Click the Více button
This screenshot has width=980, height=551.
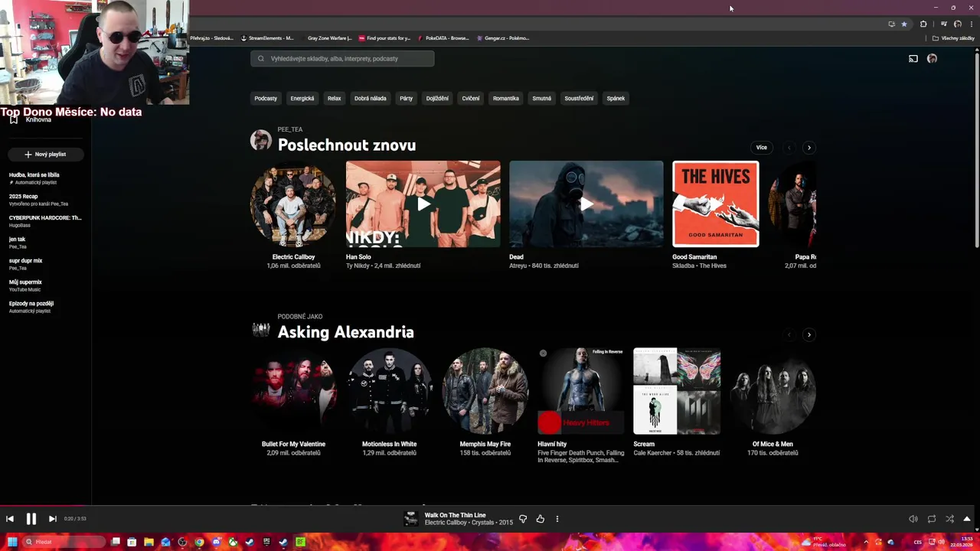[762, 147]
